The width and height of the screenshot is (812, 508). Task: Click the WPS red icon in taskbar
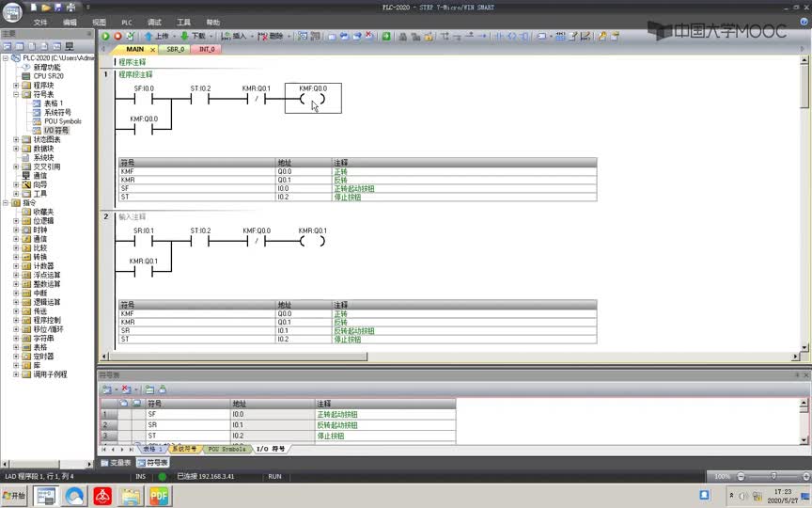pos(102,496)
